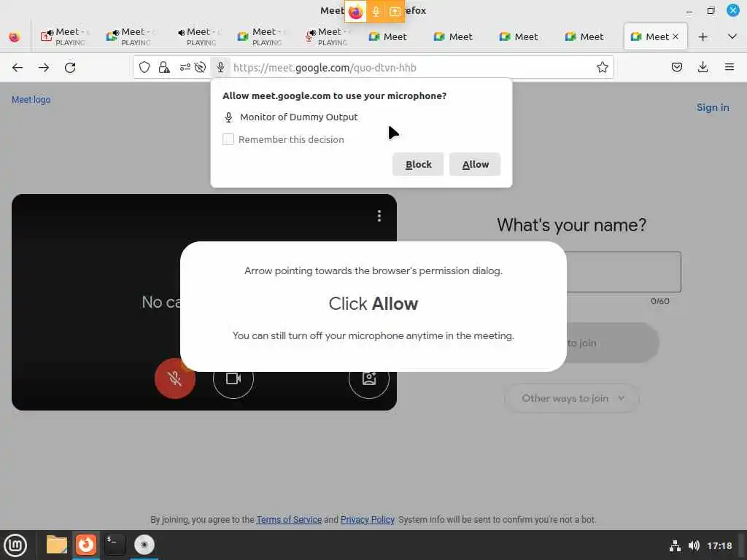Go back with the back arrow

(18, 67)
